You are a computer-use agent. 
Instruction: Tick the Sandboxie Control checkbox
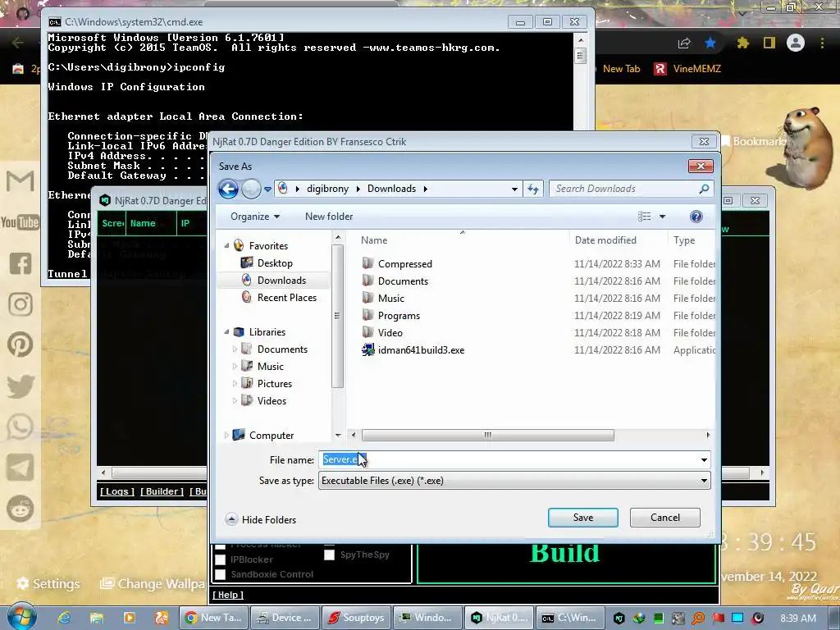(220, 574)
